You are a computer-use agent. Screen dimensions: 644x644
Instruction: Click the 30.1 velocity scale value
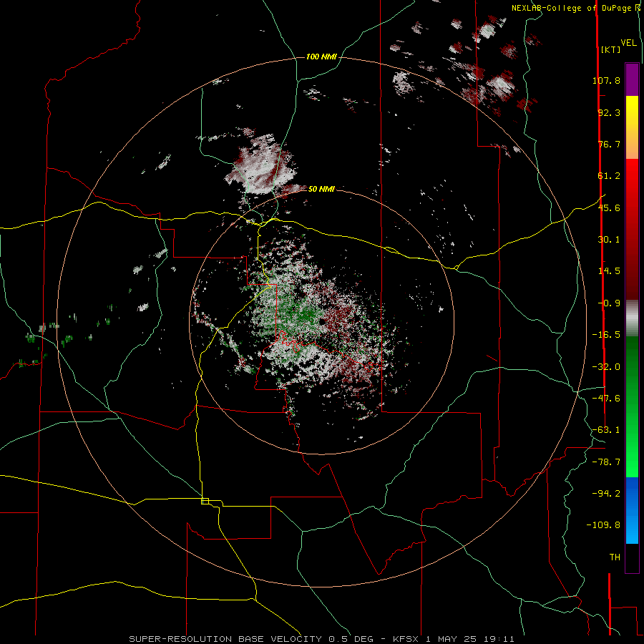(x=609, y=240)
